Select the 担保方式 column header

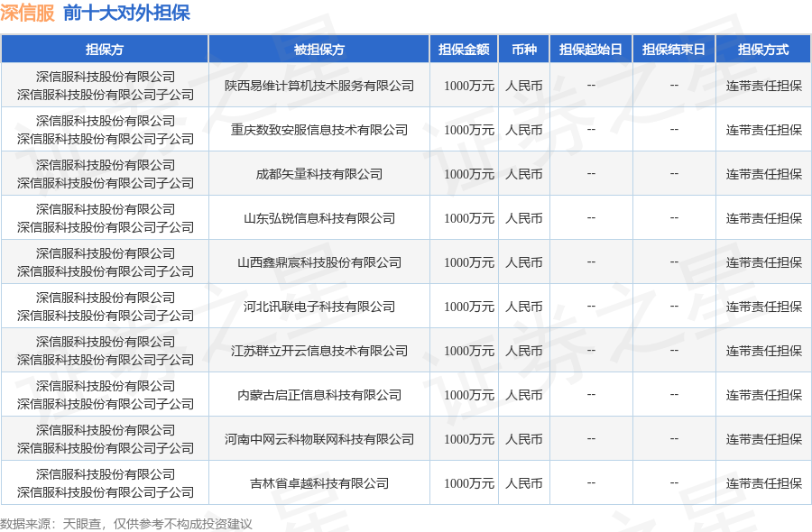click(763, 50)
